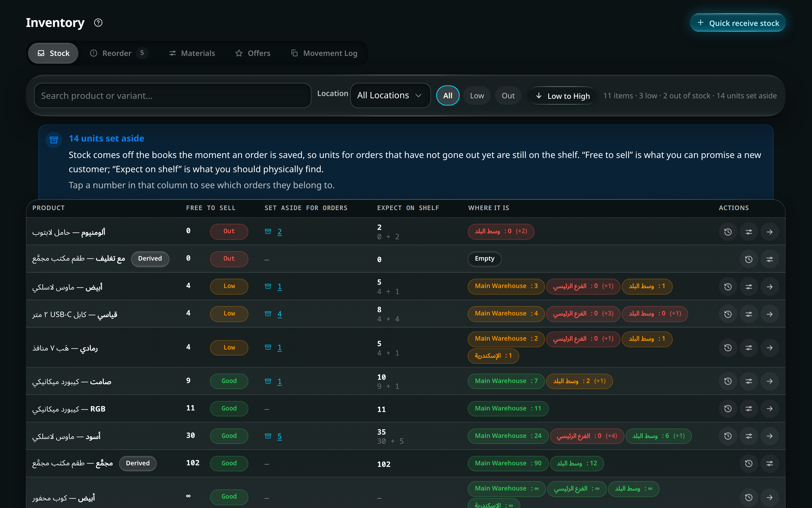
Task: Adjust stock for RGB keyboard row
Action: pos(749,408)
